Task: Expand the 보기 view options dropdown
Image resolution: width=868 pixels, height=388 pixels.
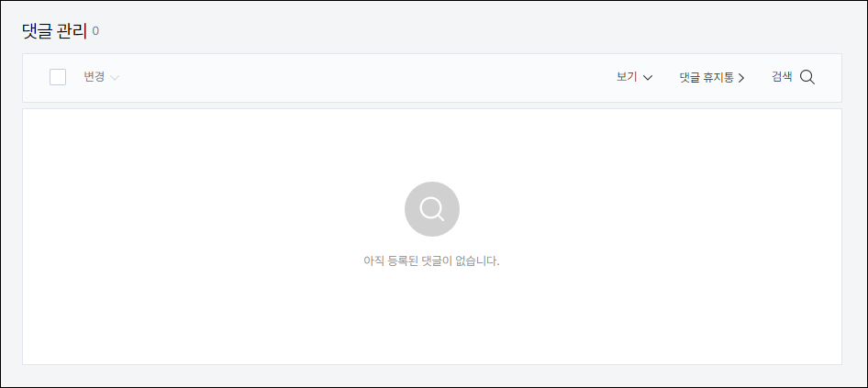Action: 634,77
